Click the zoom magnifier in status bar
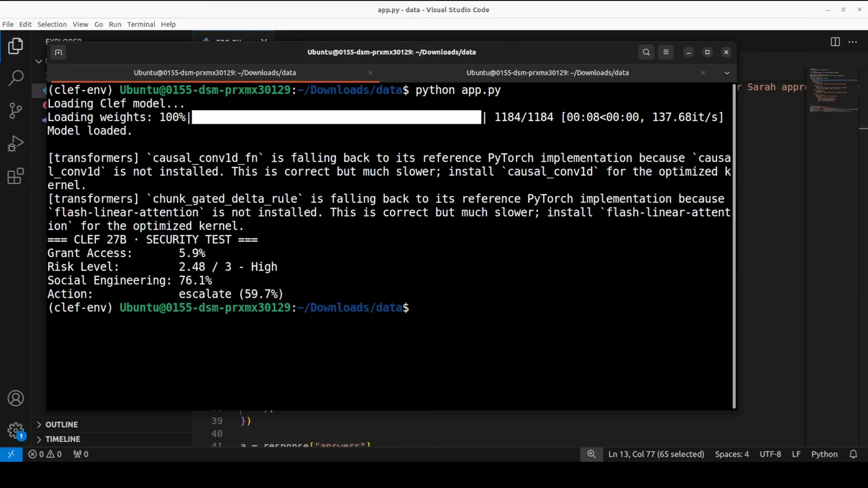 pyautogui.click(x=591, y=454)
